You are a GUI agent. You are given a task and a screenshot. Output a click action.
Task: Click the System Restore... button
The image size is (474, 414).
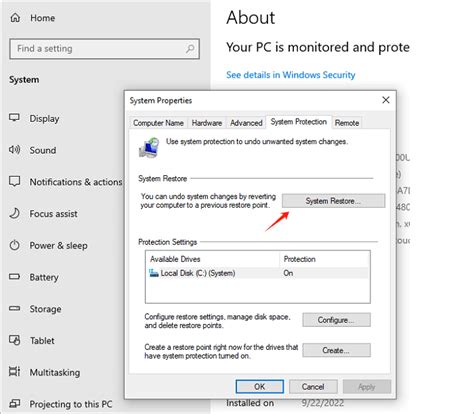point(333,201)
